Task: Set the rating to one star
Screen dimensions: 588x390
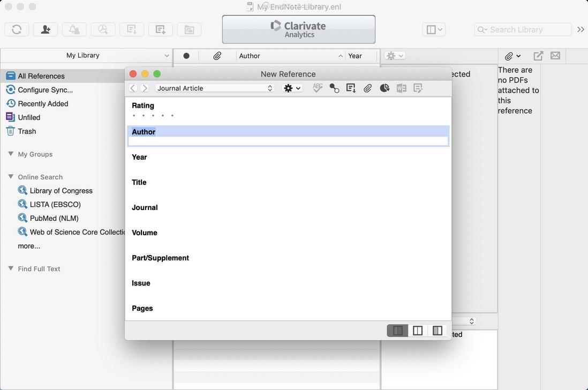Action: pos(134,116)
